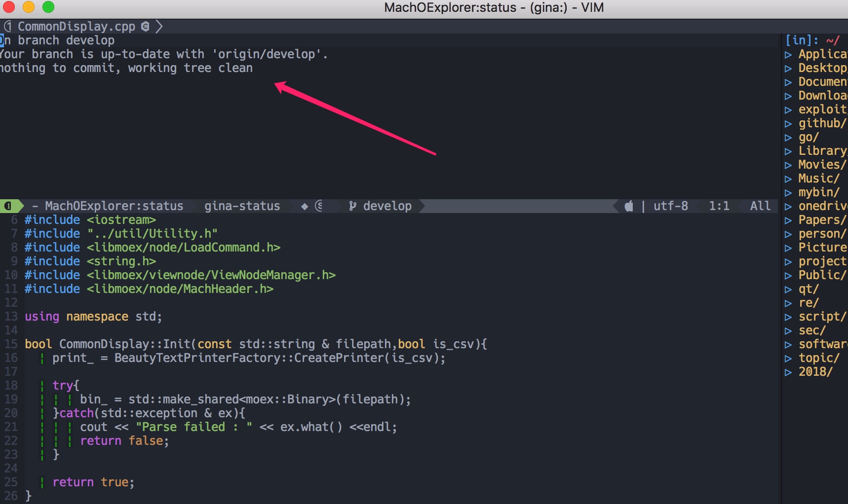Click the C++ language icon beside CommonDisplay.cpp

(144, 26)
